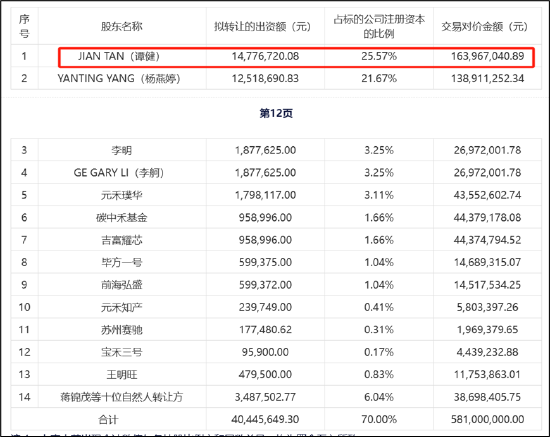This screenshot has height=437, width=550.
Task: Click 1.66% in row number 6
Action: (x=379, y=217)
